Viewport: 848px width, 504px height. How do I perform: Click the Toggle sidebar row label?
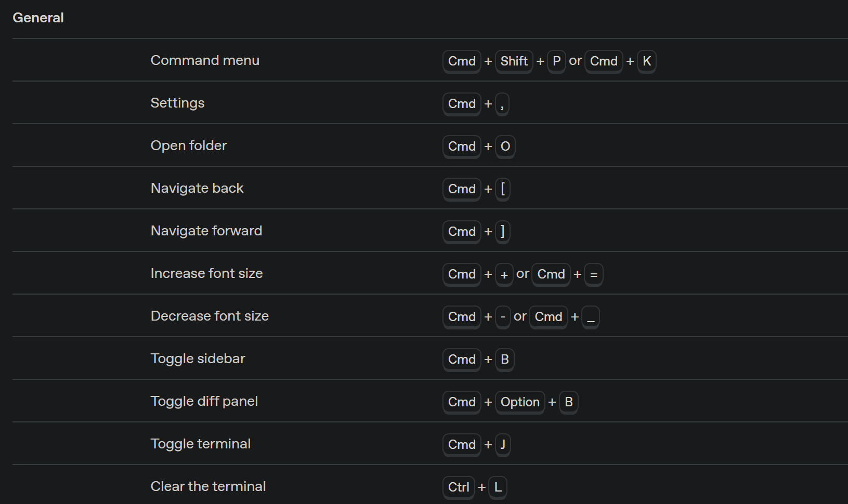pos(198,359)
